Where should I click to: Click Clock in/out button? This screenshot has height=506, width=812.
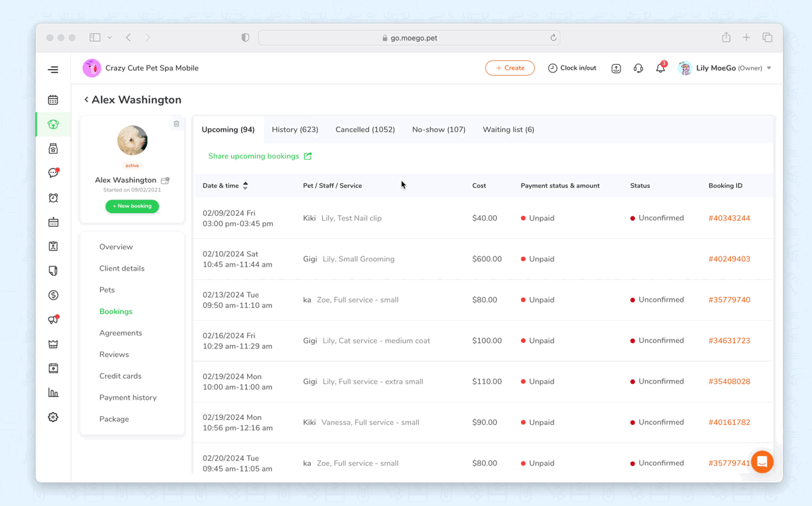tap(572, 68)
